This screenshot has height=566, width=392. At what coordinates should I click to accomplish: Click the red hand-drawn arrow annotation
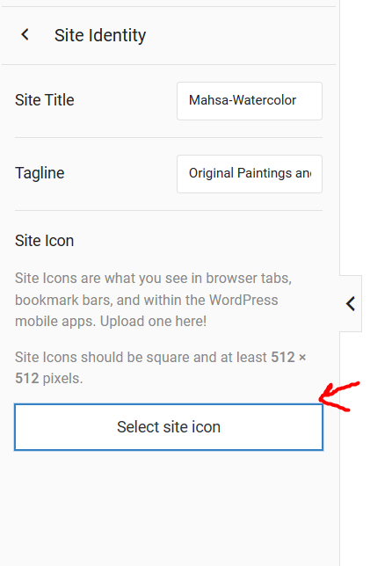coord(339,396)
